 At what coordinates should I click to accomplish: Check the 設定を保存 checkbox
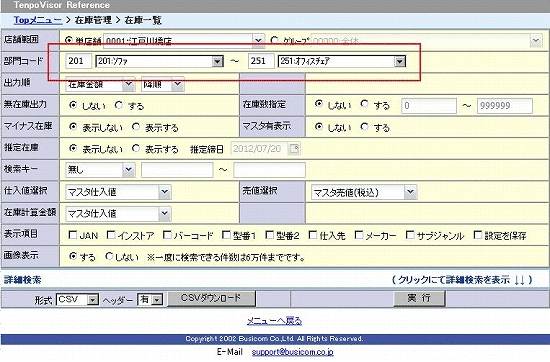[478, 235]
